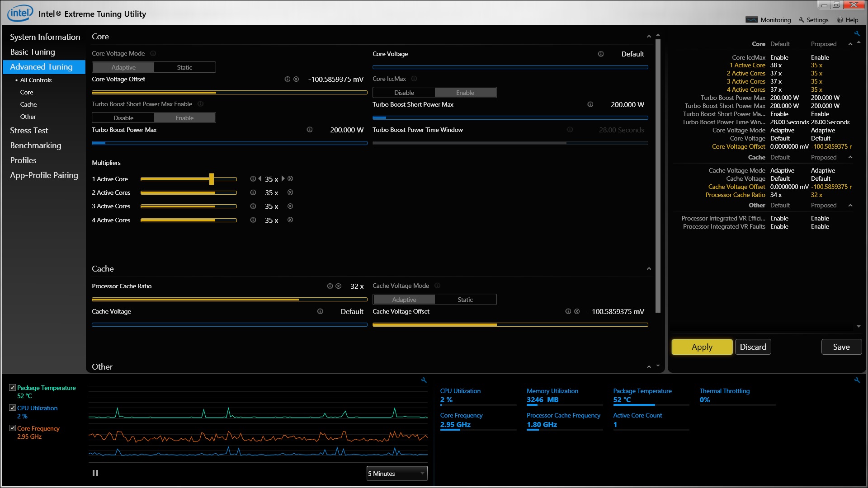Screen dimensions: 868x488
Task: Set Core Voltage Mode to Adaptive
Action: [123, 67]
